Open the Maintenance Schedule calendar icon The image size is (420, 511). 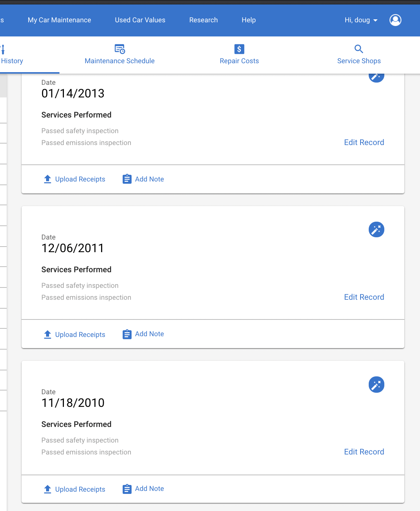[x=120, y=49]
